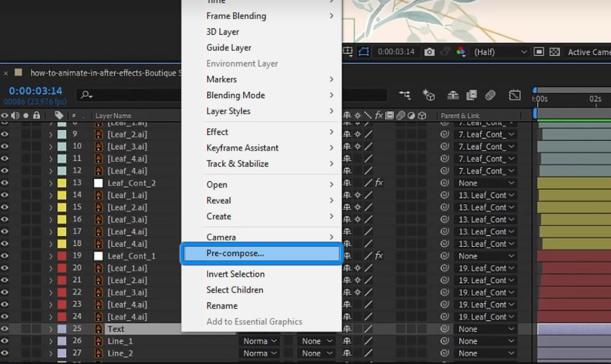
Task: Toggle visibility of layer 26 Line_1
Action: (x=5, y=340)
